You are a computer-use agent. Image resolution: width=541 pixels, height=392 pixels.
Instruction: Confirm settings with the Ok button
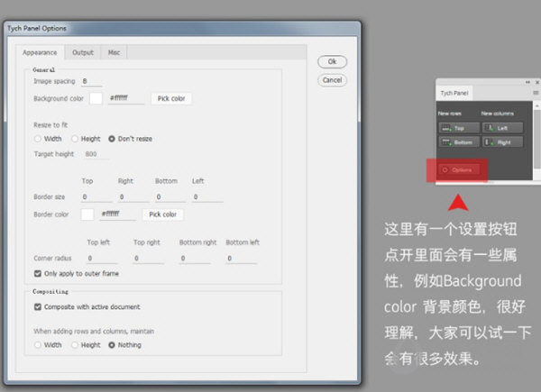(332, 61)
